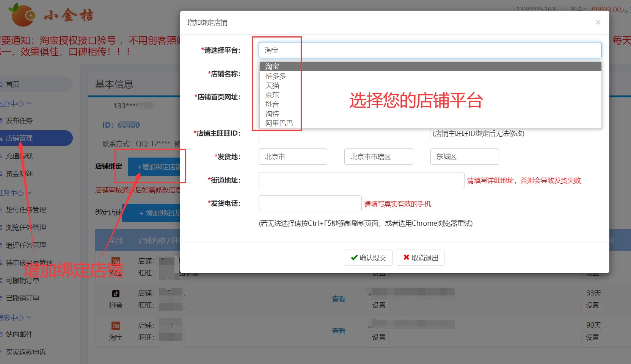Click + 增加绑定店铺 button beside 绑定店铺

click(x=151, y=213)
